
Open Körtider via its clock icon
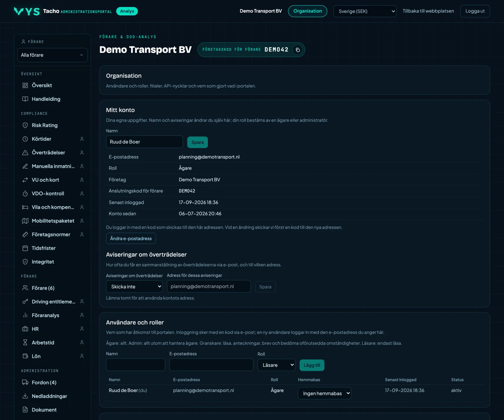click(25, 139)
